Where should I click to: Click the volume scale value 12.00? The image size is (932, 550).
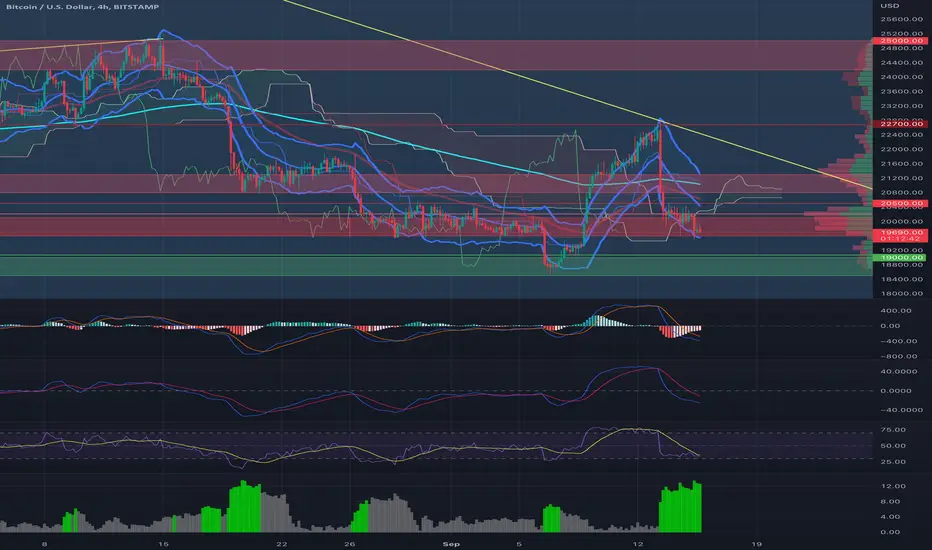click(893, 486)
